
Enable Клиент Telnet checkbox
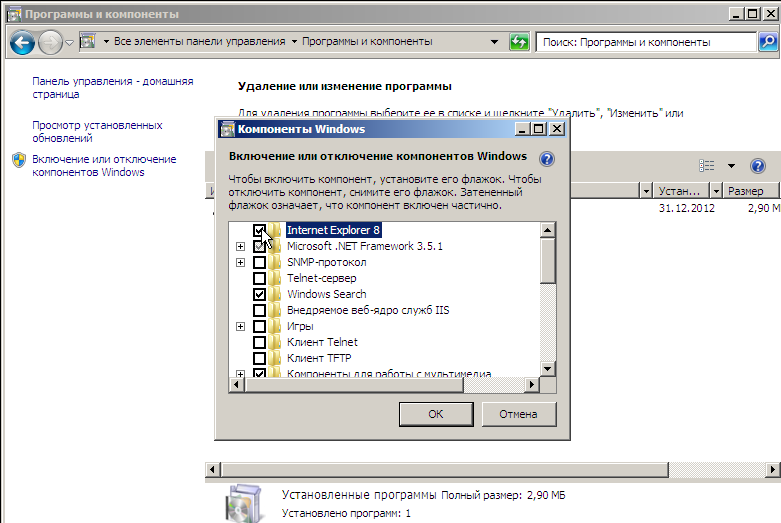click(259, 342)
